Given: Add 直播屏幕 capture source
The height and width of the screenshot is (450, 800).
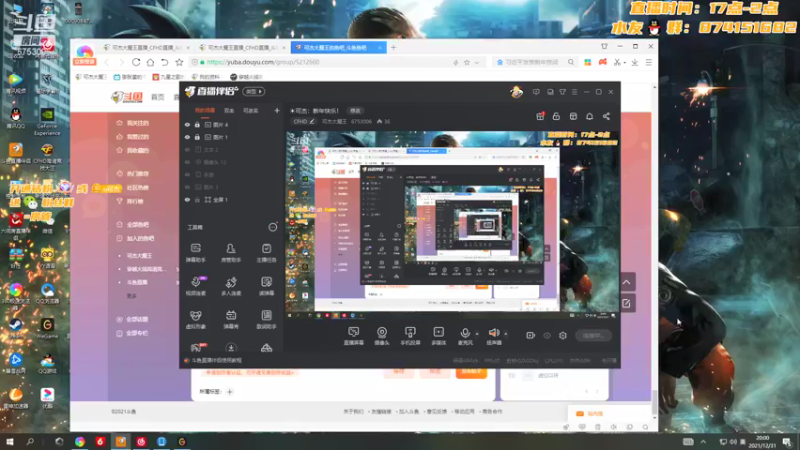Looking at the screenshot, I should pyautogui.click(x=354, y=336).
